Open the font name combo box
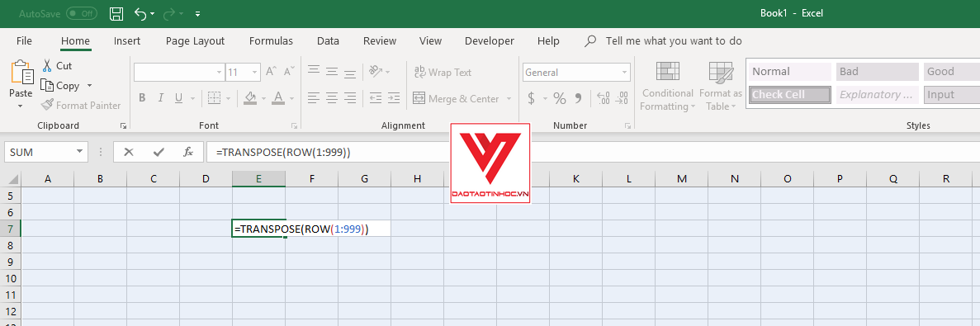 point(179,73)
